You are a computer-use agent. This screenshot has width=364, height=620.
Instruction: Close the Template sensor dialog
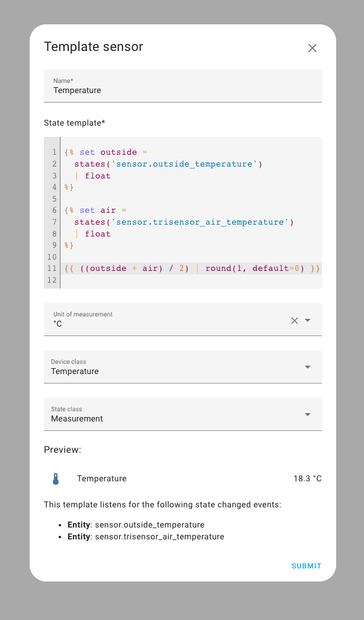312,48
